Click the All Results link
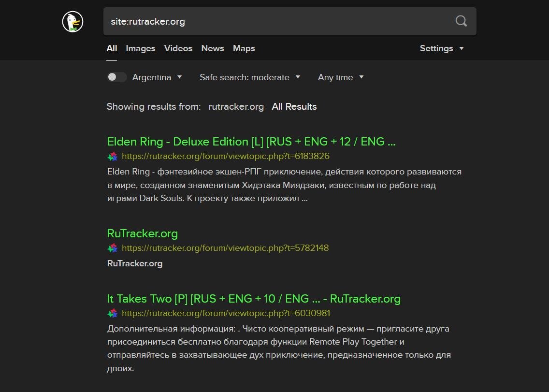Image resolution: width=549 pixels, height=392 pixels. coord(294,106)
